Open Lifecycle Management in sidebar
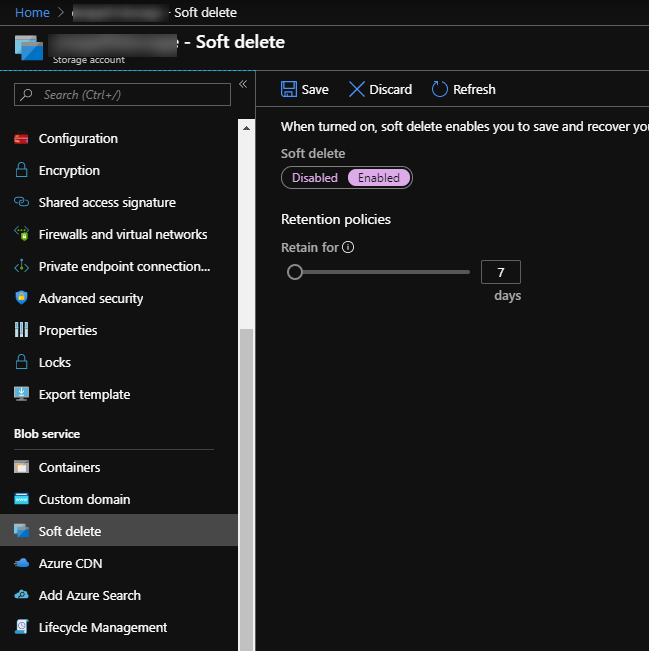649x651 pixels. click(x=102, y=628)
